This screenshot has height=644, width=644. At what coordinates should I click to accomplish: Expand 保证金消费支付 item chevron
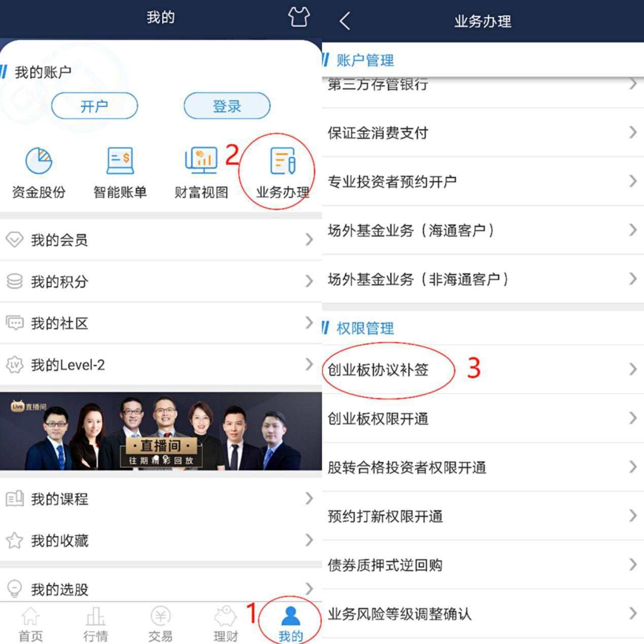pos(632,133)
